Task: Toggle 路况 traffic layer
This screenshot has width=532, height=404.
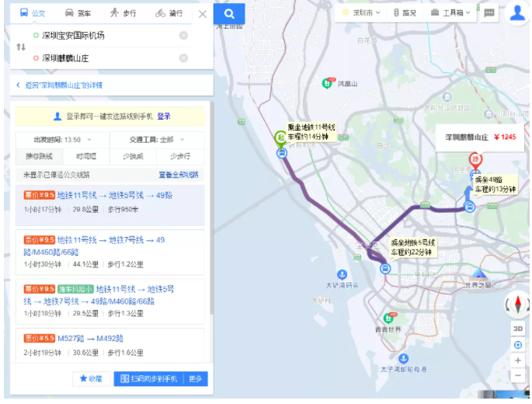Action: pos(405,13)
